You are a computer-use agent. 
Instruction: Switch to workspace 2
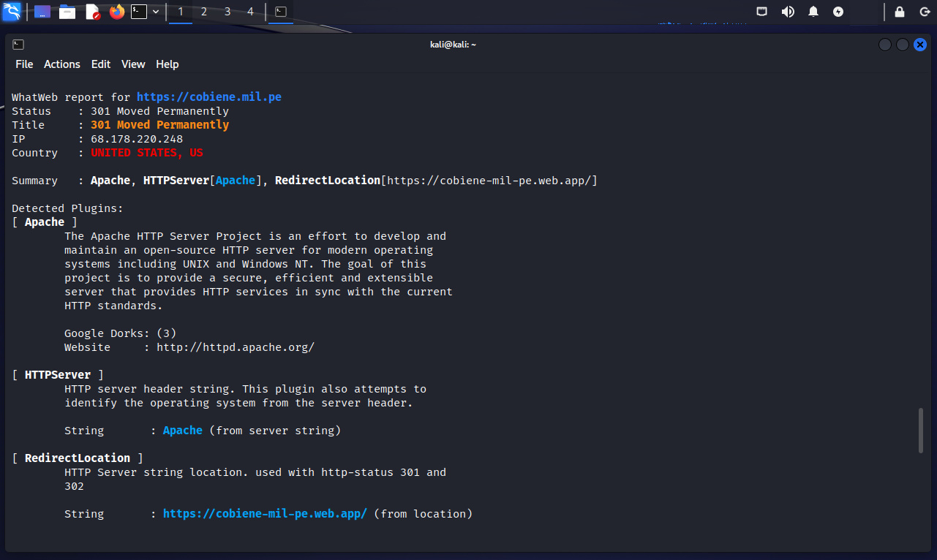coord(204,12)
